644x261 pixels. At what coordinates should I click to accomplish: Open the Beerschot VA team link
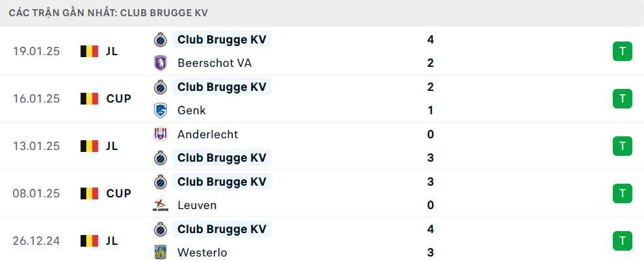point(214,63)
